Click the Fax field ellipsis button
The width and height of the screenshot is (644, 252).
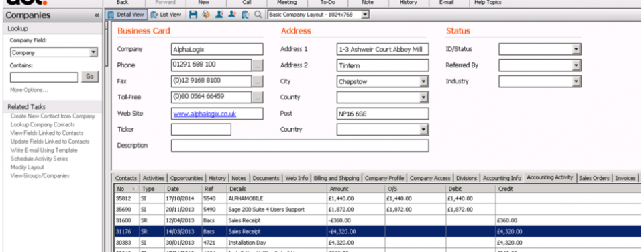click(258, 81)
